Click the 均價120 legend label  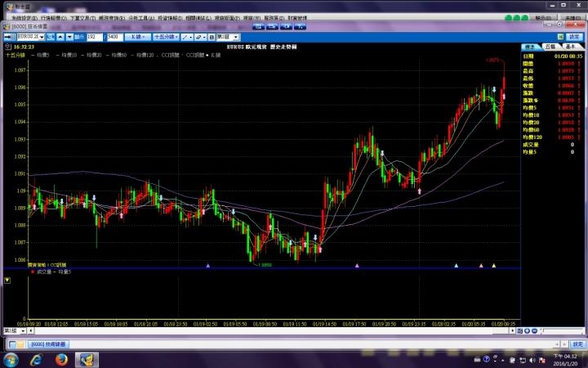click(x=145, y=55)
